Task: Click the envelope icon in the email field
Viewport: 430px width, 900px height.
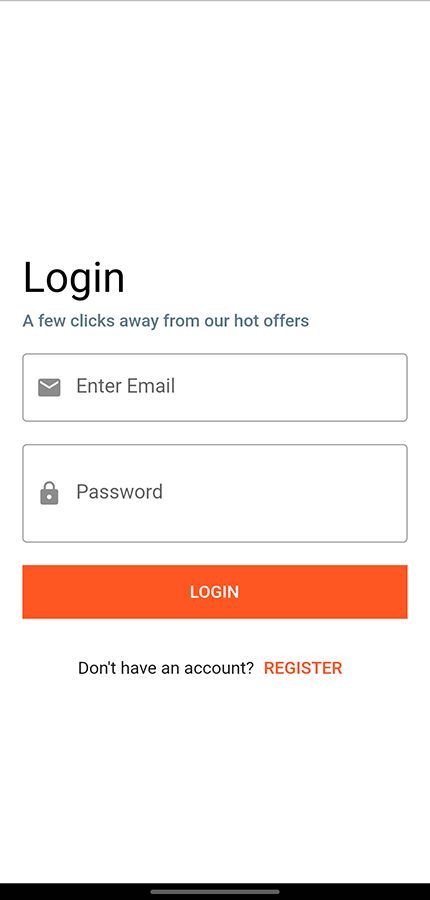Action: pyautogui.click(x=49, y=387)
